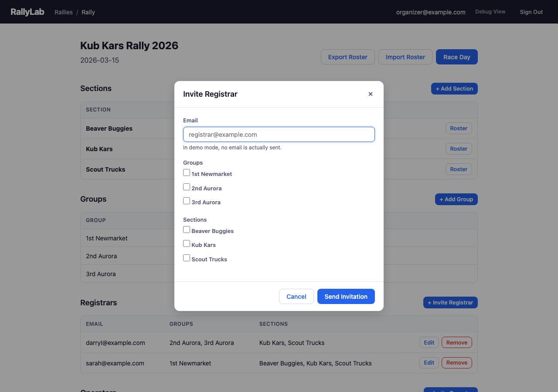The width and height of the screenshot is (558, 392).
Task: Click the Send Invitation button
Action: tap(346, 296)
